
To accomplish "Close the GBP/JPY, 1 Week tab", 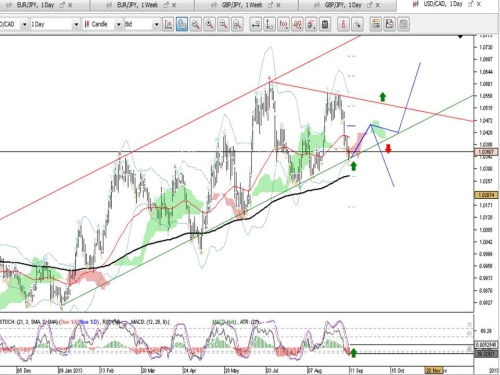I will [x=278, y=5].
